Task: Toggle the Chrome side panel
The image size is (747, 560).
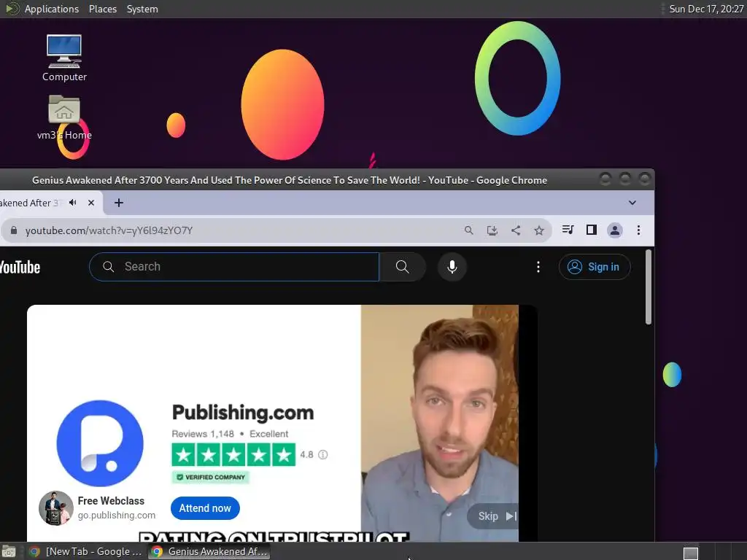Action: click(x=591, y=230)
